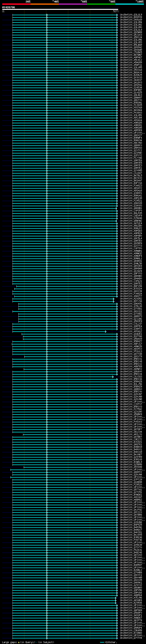146x644 pixels.
Task: Choose the UniRef100_Q41803 row label
Action: [131, 82]
